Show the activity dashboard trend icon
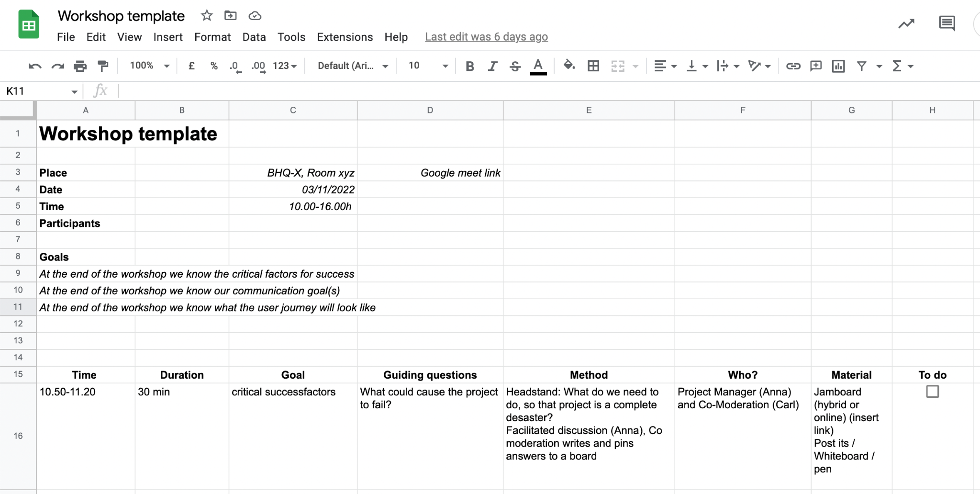 coord(906,23)
